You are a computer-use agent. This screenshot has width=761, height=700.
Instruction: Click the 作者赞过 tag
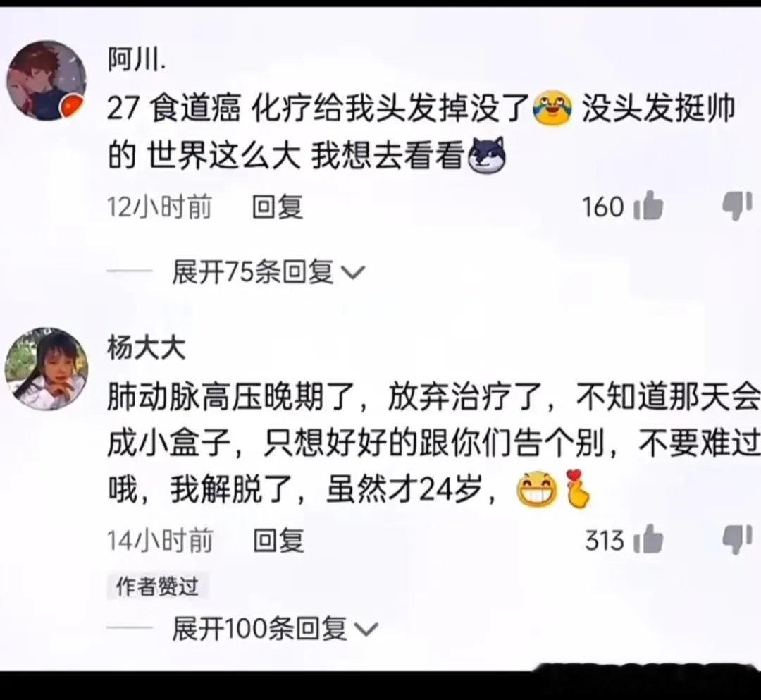click(x=157, y=587)
